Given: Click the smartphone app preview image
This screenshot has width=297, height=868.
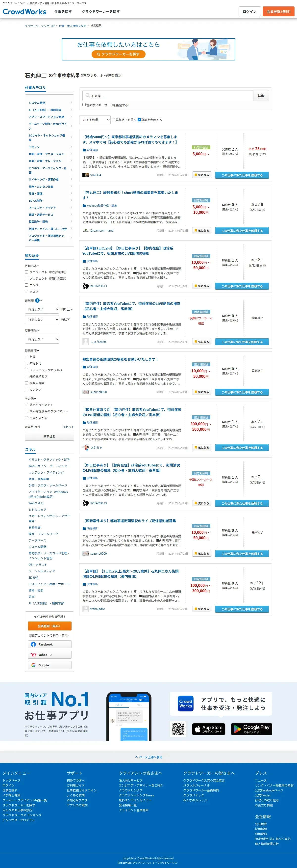Looking at the screenshot, I should click(129, 716).
